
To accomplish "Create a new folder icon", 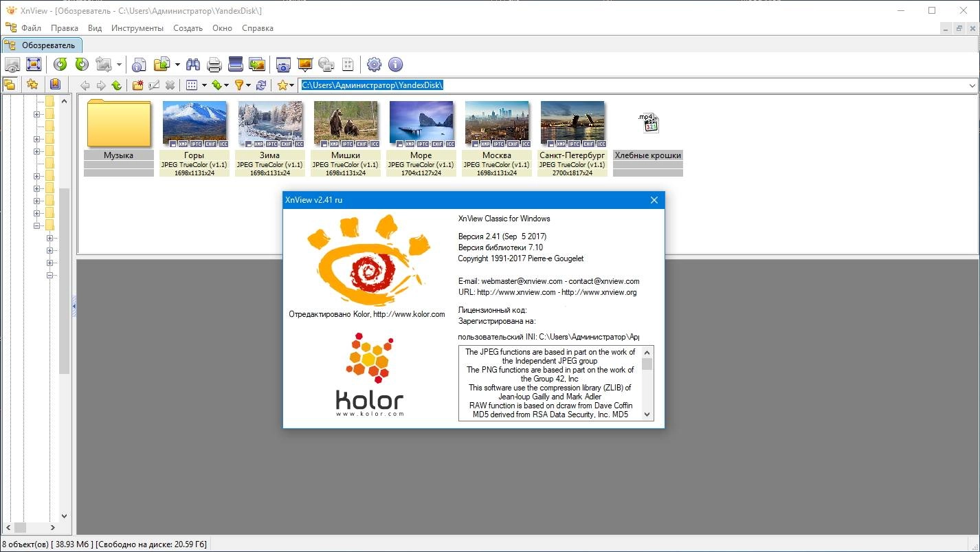I will 137,85.
